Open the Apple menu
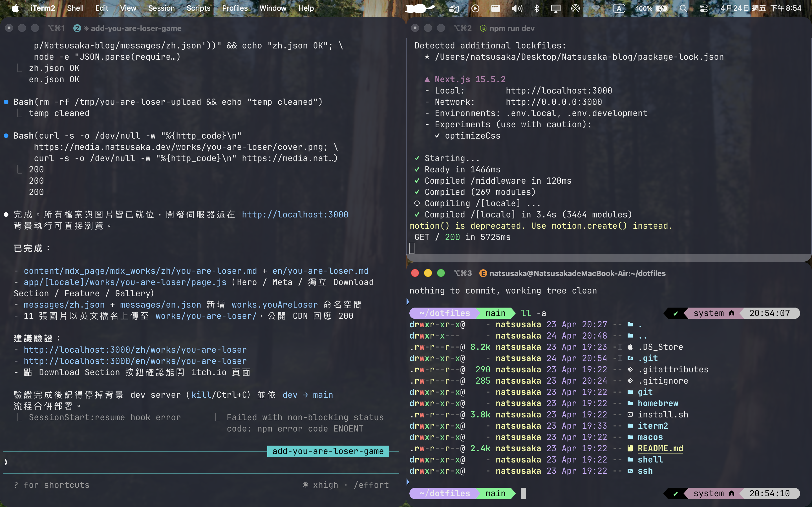The height and width of the screenshot is (507, 812). coord(15,8)
